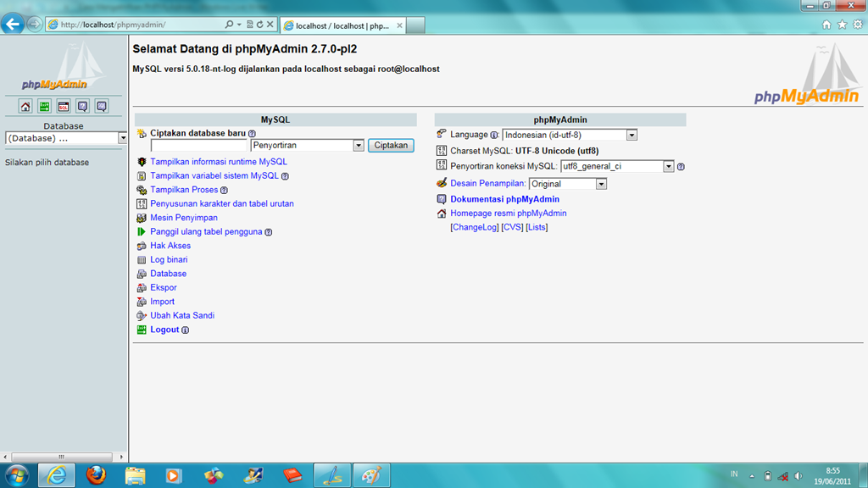Open the Lists link

click(537, 227)
